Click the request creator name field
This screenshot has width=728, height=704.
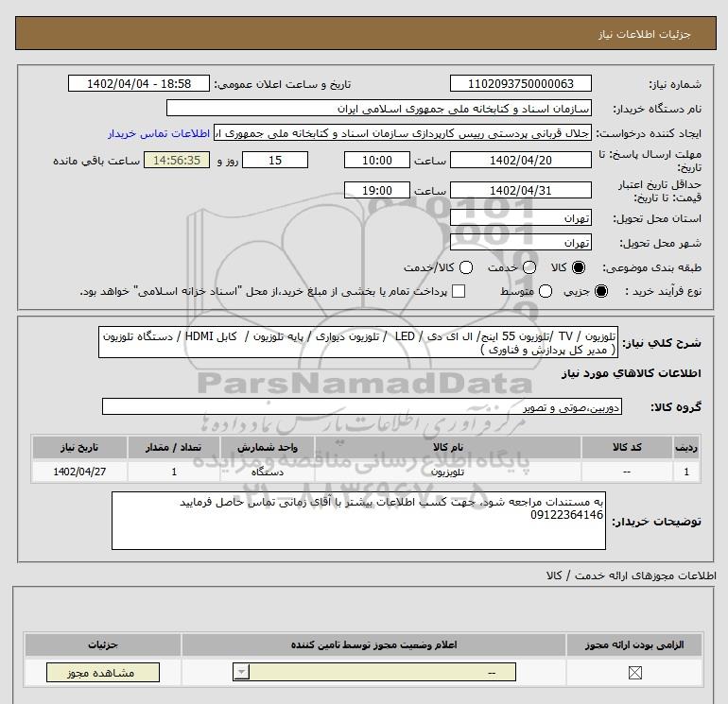click(403, 132)
